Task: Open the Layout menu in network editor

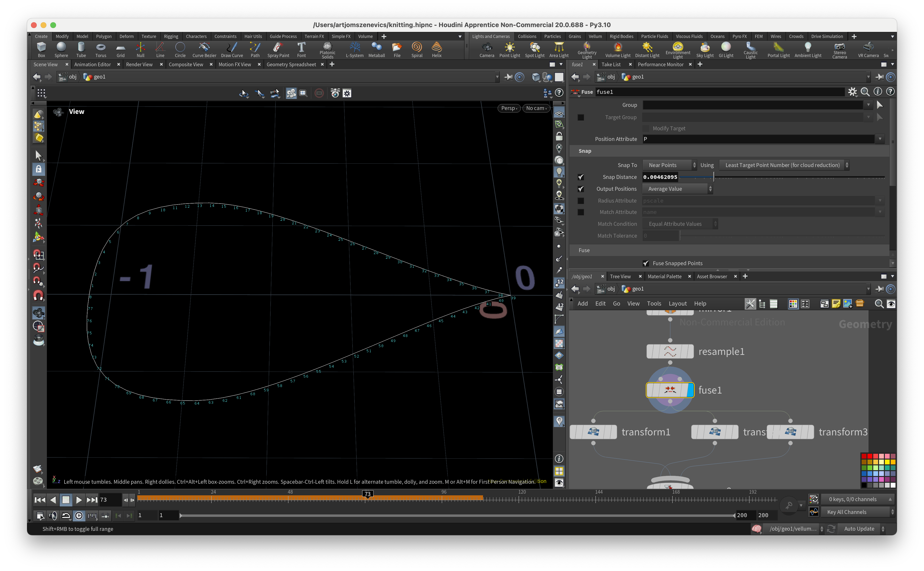Action: point(678,304)
